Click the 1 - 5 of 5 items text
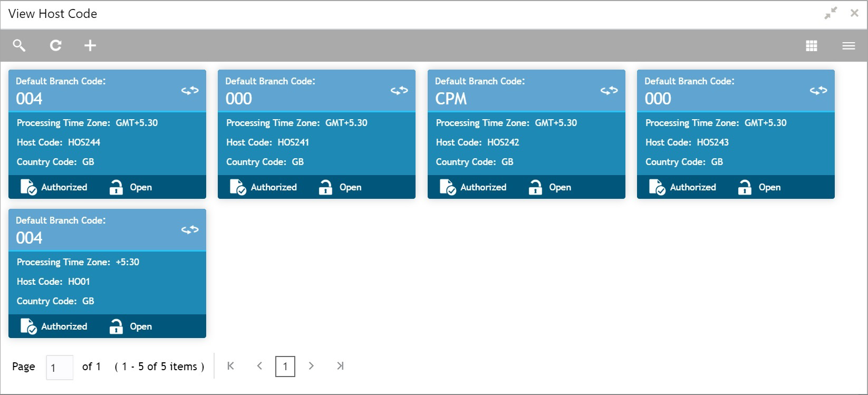Viewport: 868px width, 395px height. pos(159,367)
